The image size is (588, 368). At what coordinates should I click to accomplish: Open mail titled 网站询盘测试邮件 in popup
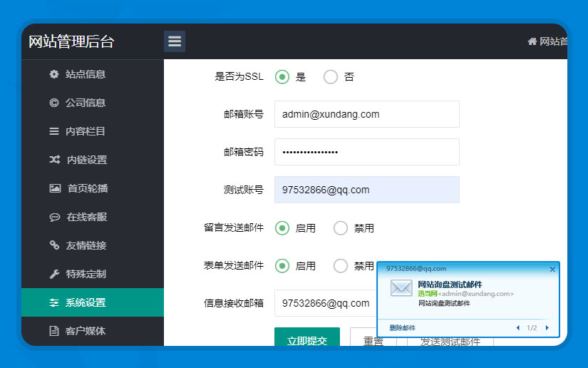tap(450, 285)
